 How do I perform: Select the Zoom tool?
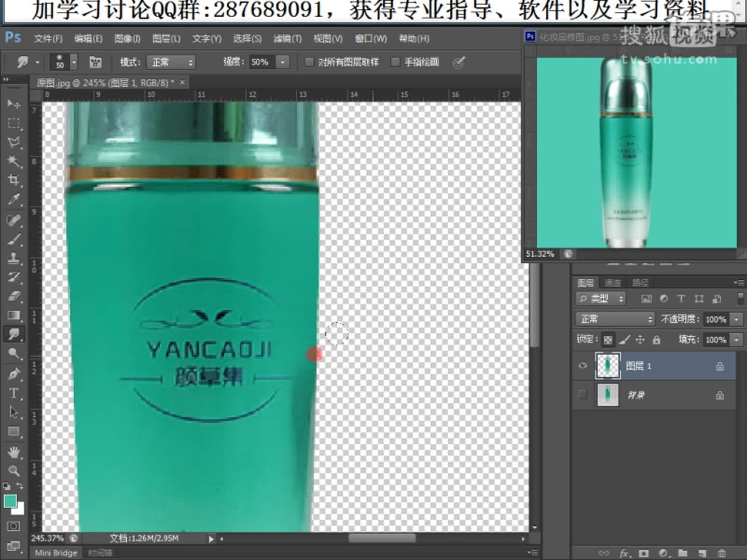pos(13,471)
